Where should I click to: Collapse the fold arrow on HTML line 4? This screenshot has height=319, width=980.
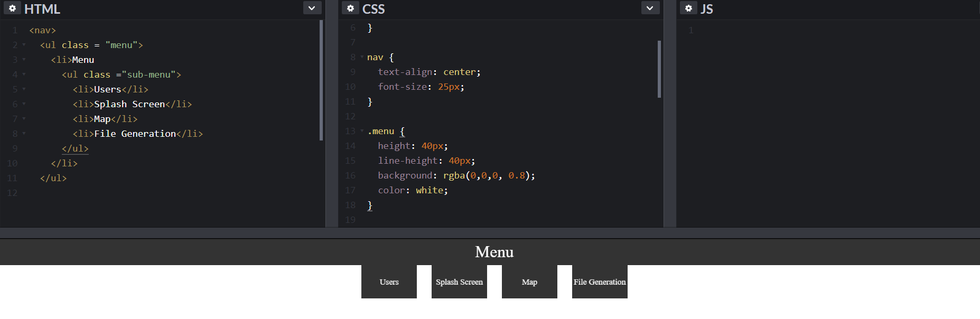pos(24,74)
